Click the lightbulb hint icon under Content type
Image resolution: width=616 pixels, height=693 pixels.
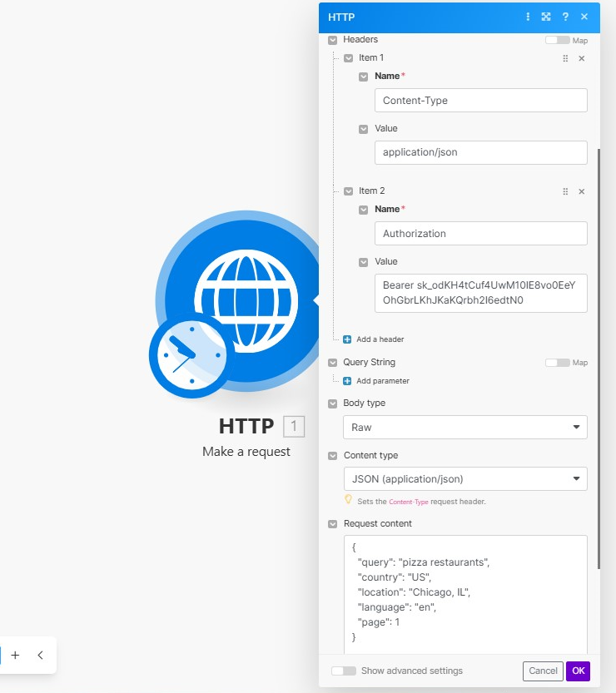tap(349, 500)
